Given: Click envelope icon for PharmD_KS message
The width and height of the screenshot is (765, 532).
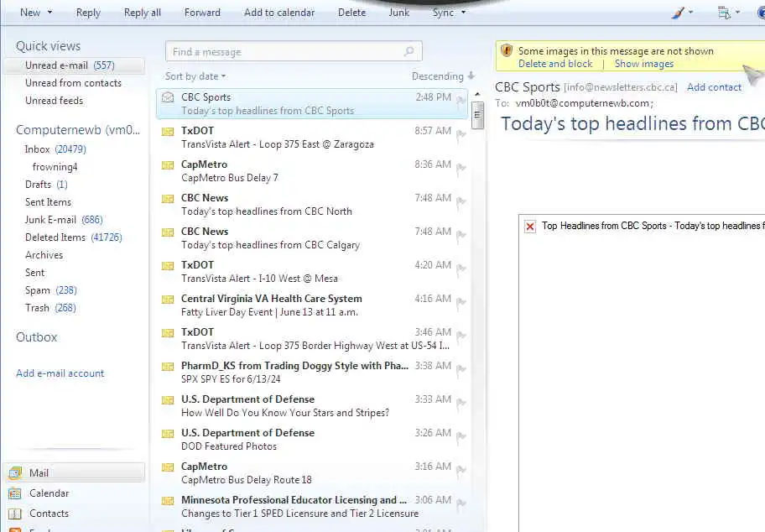Looking at the screenshot, I should point(168,367).
